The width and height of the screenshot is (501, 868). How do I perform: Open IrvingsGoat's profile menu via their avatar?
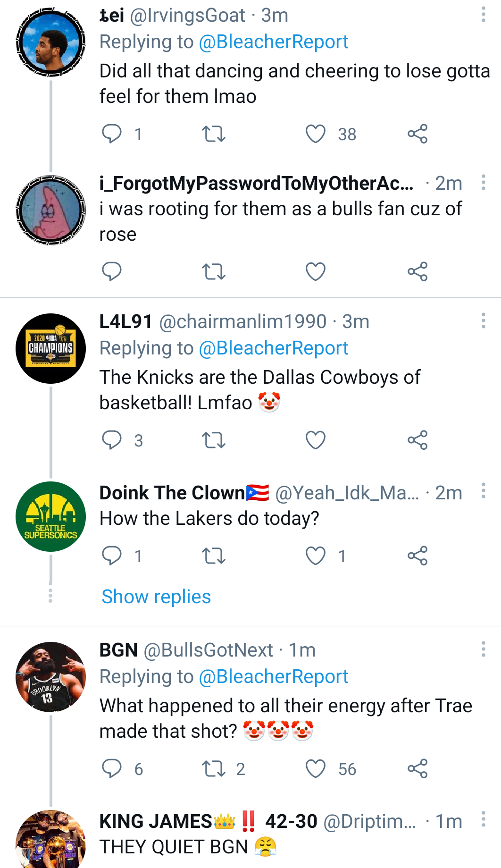point(50,42)
